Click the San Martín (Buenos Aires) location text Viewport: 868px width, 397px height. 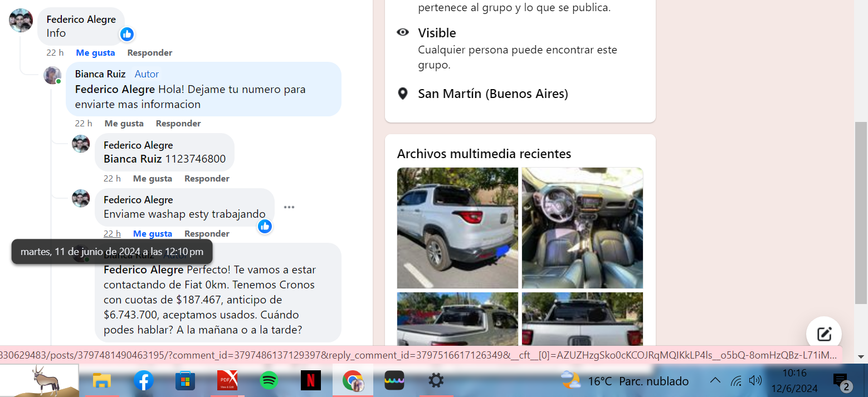coord(493,94)
